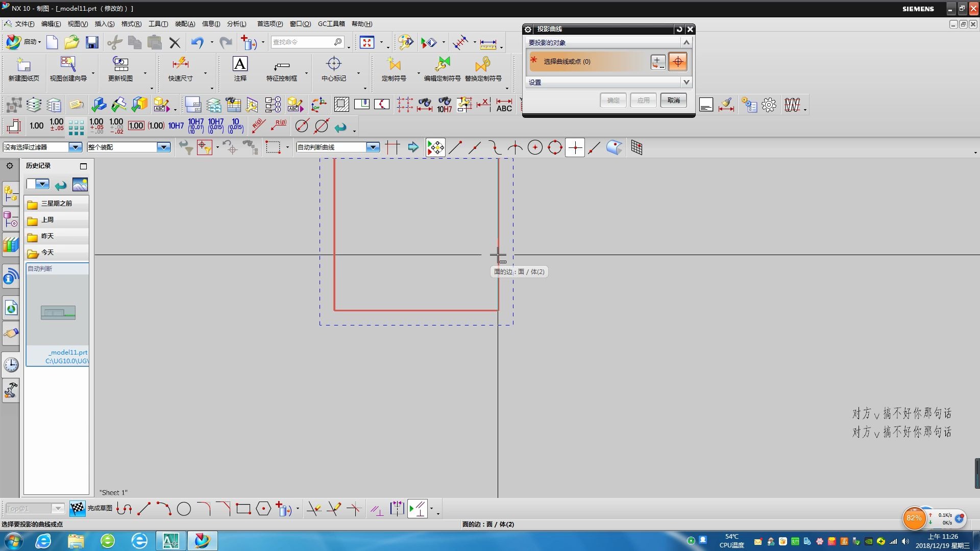Open a file with the folder icon
This screenshot has width=980, height=551.
click(x=71, y=42)
